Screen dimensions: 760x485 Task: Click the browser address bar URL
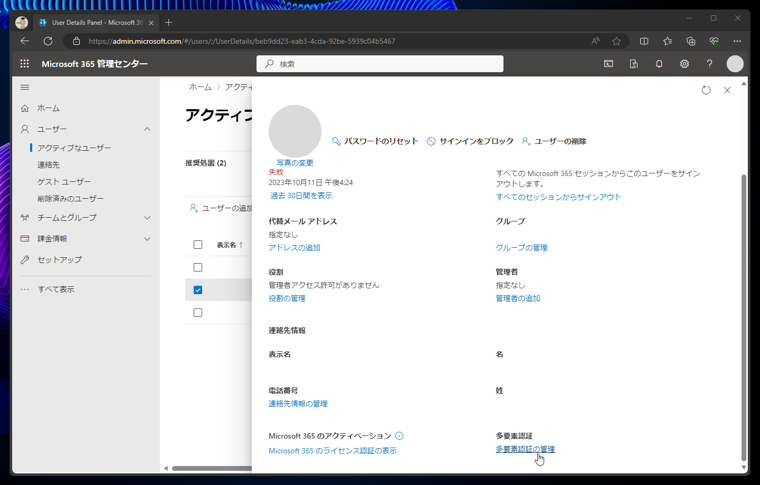(x=241, y=41)
